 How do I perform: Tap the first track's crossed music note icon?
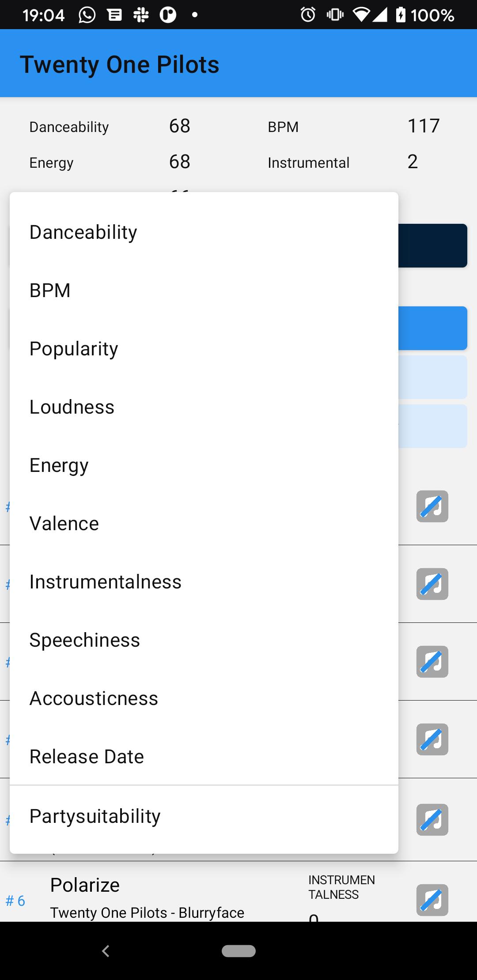(432, 506)
